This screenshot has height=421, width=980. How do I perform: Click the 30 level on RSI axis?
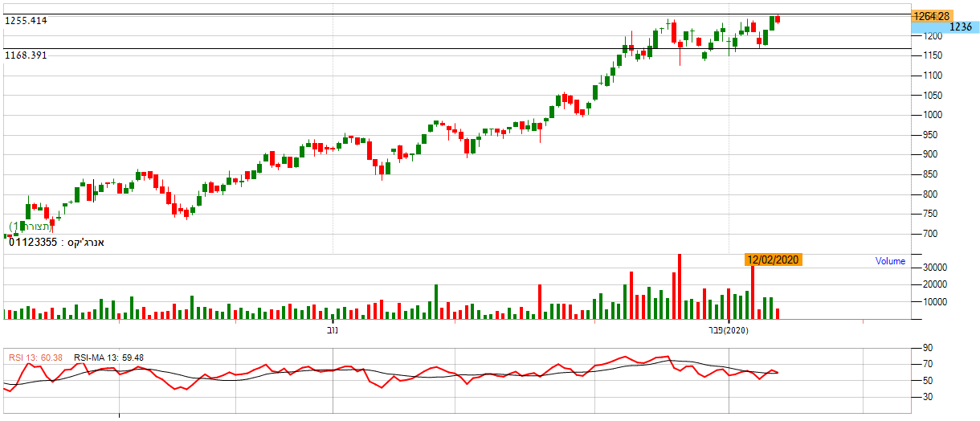point(927,397)
